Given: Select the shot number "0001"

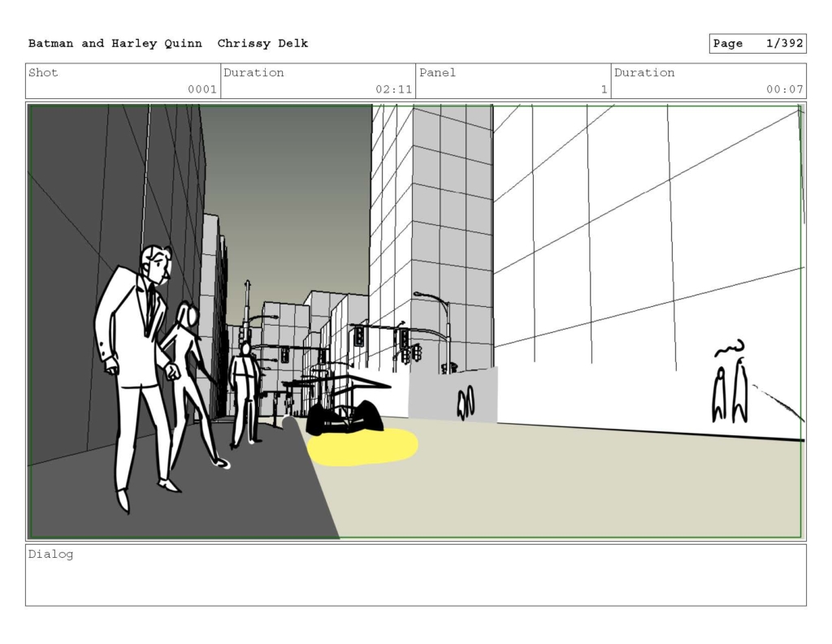Looking at the screenshot, I should tap(202, 89).
